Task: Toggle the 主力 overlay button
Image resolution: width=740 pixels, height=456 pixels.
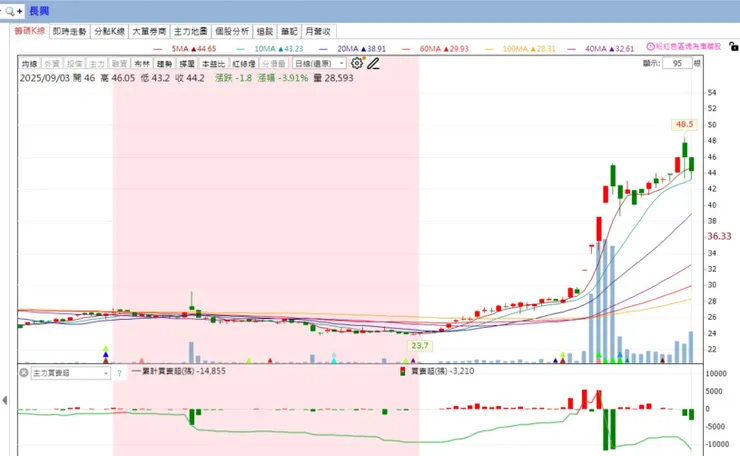Action: [97, 63]
